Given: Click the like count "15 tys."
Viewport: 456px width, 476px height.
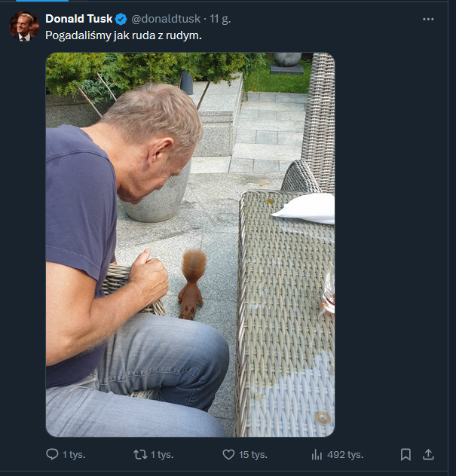Looking at the screenshot, I should click(252, 454).
